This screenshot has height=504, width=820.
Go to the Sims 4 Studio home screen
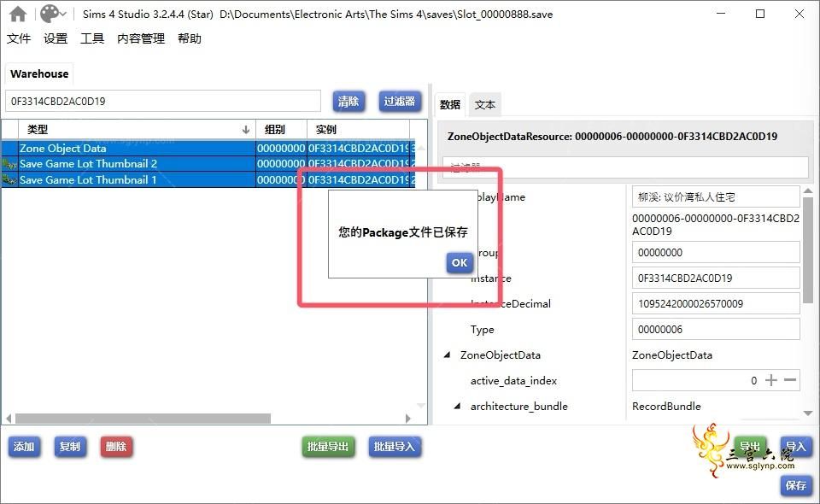[x=18, y=15]
